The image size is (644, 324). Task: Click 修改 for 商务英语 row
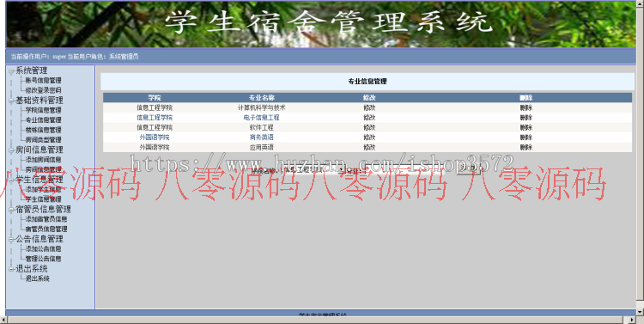(369, 138)
